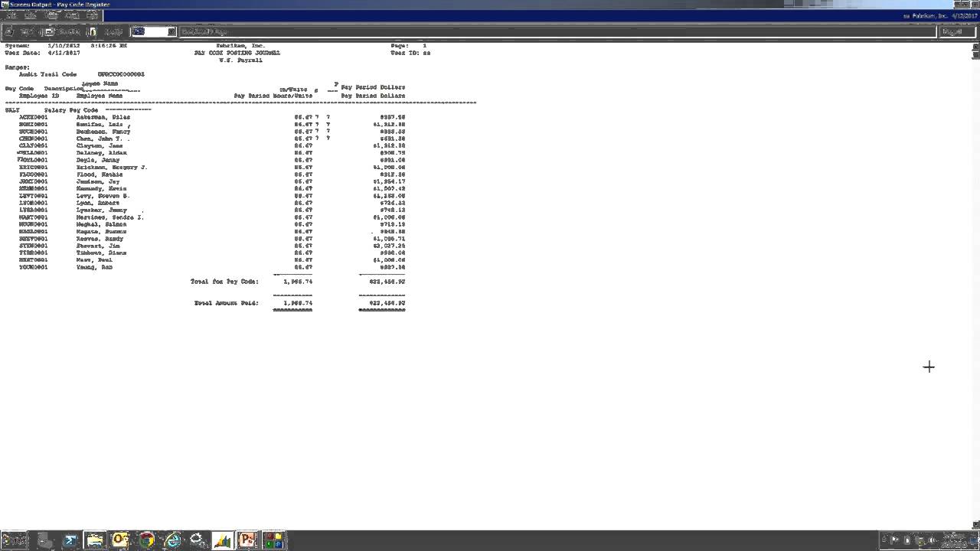Open Internet Explorer from the taskbar

pos(172,540)
